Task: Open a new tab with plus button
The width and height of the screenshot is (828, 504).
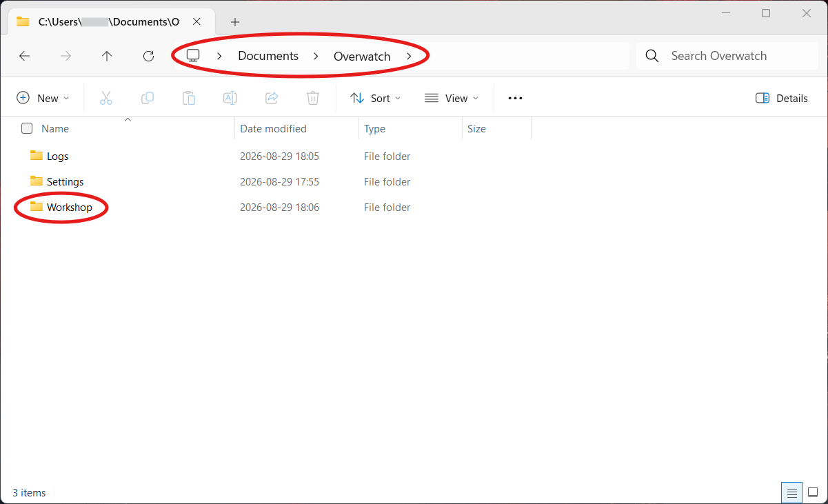Action: [235, 22]
